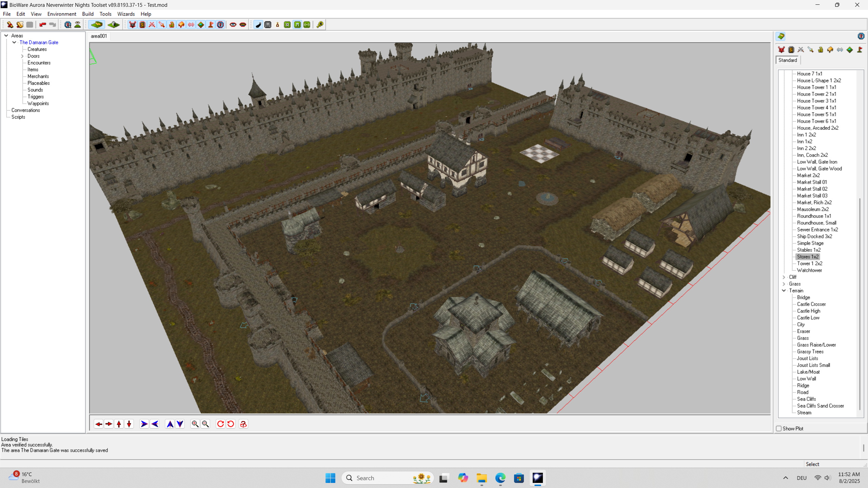The width and height of the screenshot is (868, 488).
Task: Pan camera up with red arrow
Action: click(x=119, y=424)
